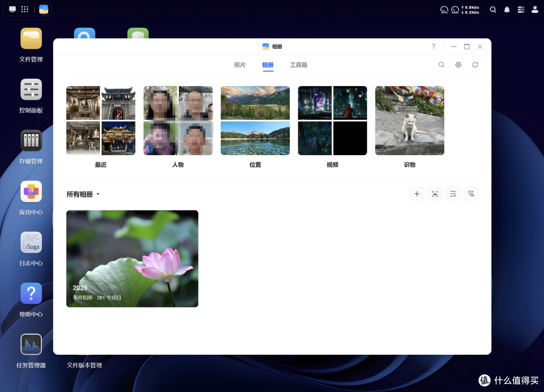Image resolution: width=544 pixels, height=392 pixels.
Task: Open the 日志中心 logs icon
Action: 31,242
